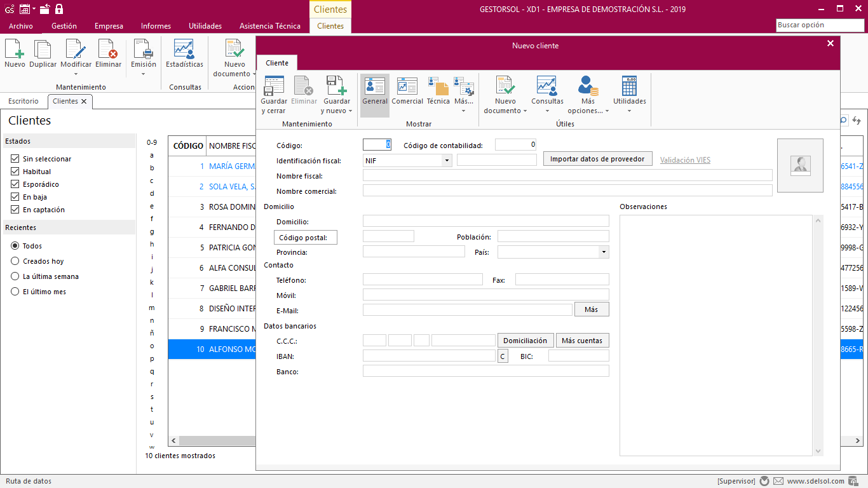This screenshot has width=868, height=488.
Task: Open the País dropdown list
Action: click(603, 252)
